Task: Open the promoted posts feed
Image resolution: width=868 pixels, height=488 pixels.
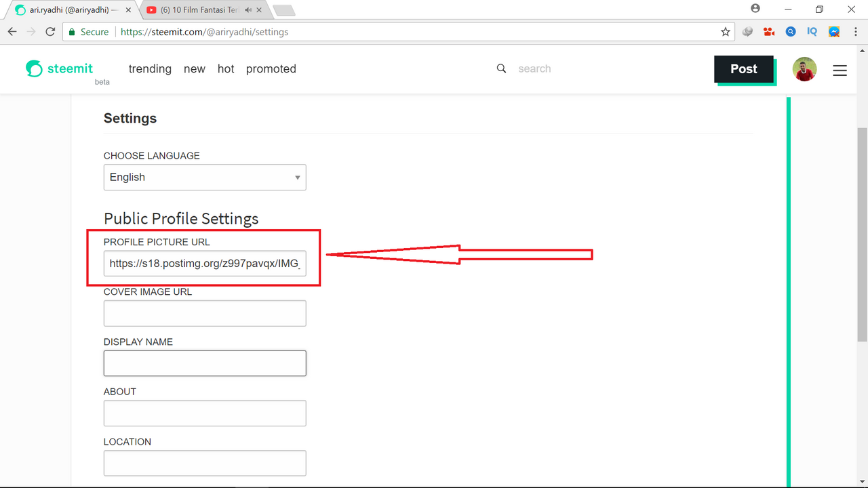Action: [271, 68]
